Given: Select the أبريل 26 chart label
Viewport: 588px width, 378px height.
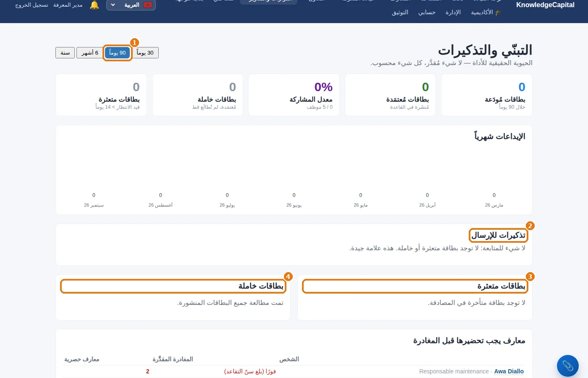Looking at the screenshot, I should coord(427,205).
